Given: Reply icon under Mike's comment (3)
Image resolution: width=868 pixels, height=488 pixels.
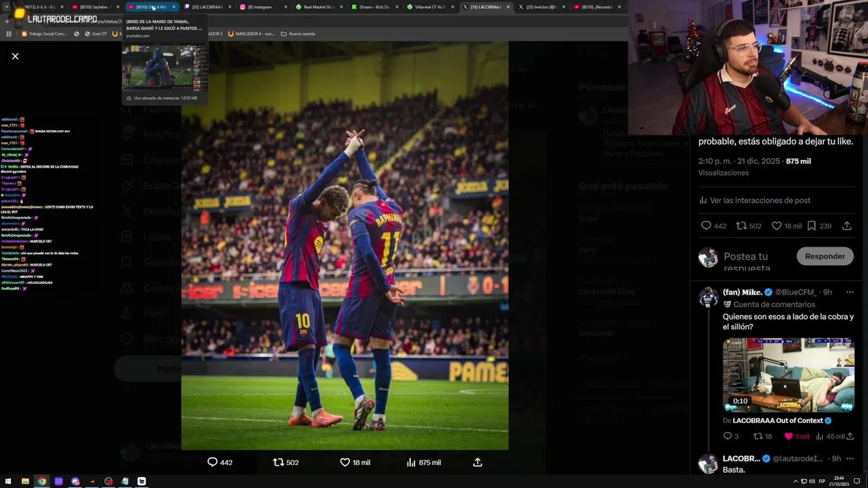Looking at the screenshot, I should click(728, 436).
